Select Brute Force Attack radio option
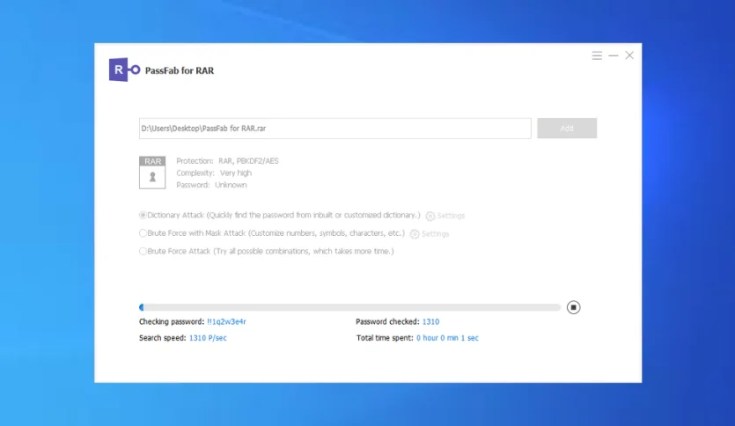Screen dimensions: 735x426 (142, 251)
